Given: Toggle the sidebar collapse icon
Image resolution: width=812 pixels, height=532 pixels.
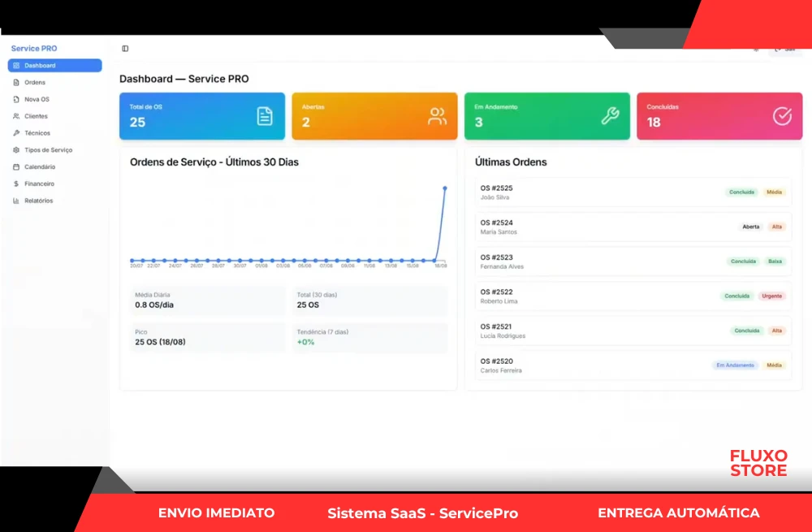Looking at the screenshot, I should [125, 49].
